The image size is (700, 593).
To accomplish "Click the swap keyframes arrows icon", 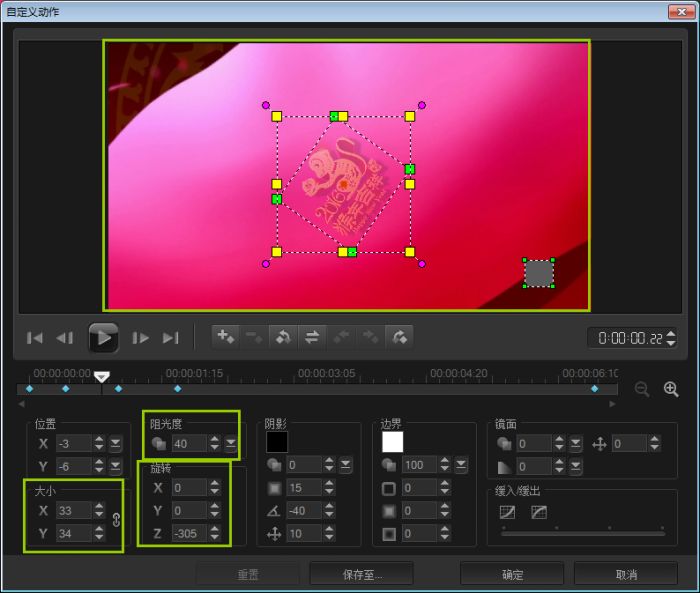I will (312, 337).
